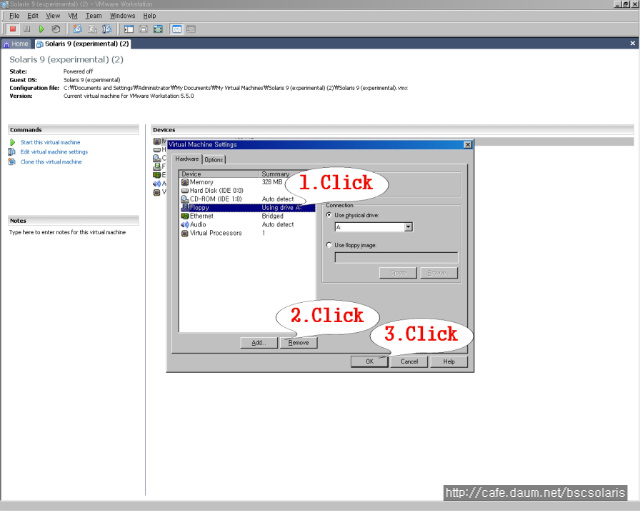This screenshot has width=640, height=511.
Task: Open the View menu
Action: click(x=53, y=16)
